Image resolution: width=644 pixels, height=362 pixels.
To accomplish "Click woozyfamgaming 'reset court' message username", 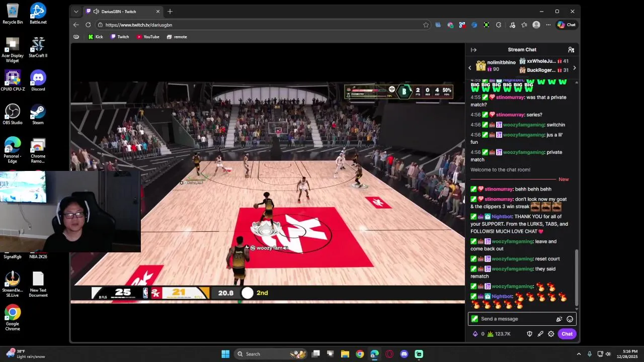I will 512,259.
